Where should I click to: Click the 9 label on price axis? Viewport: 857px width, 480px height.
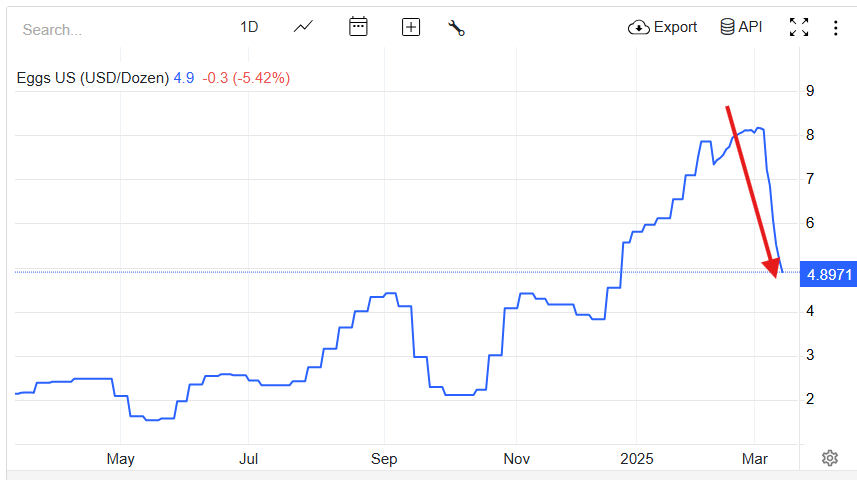[810, 91]
